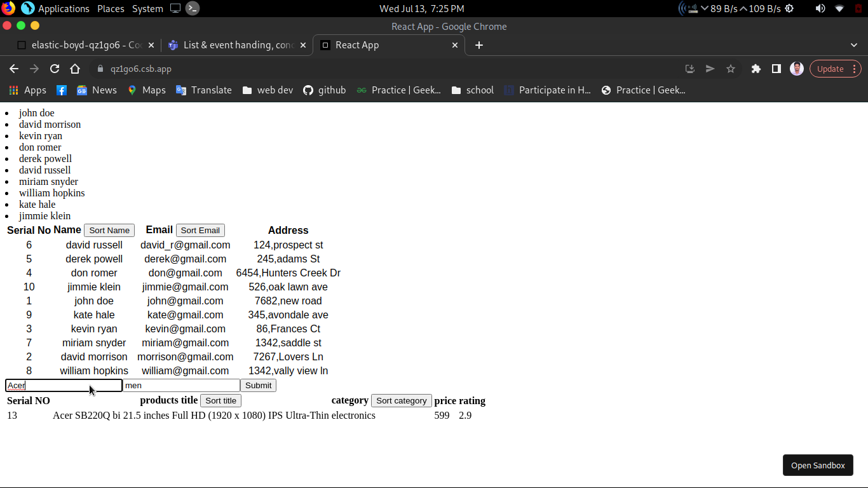868x488 pixels.
Task: Close the List & event handing tab
Action: pyautogui.click(x=303, y=45)
